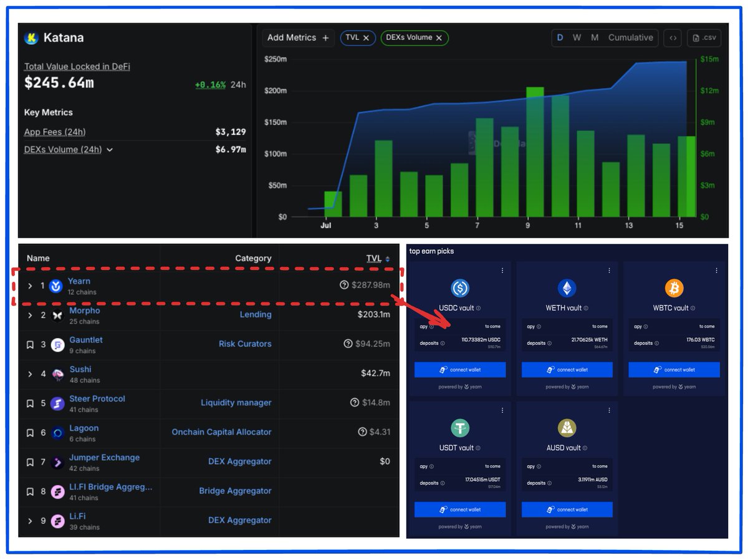
Task: Connect wallet in the WETH vault
Action: click(x=567, y=370)
